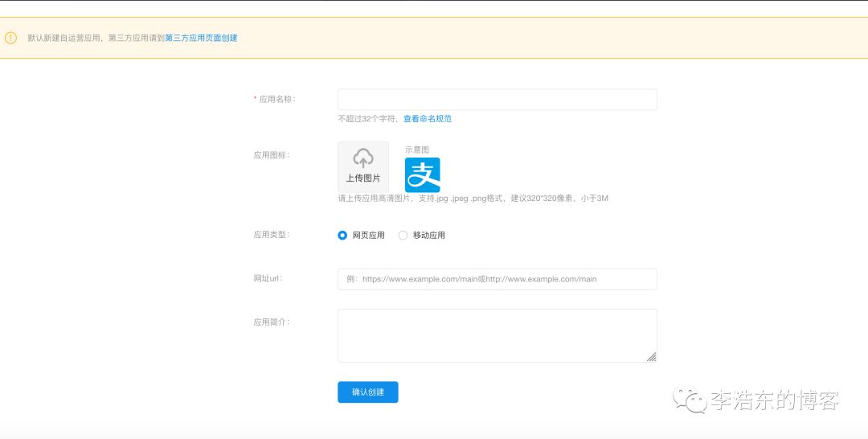Click the 上传图片 upload box
Screen dimensions: 868x439
click(x=363, y=166)
